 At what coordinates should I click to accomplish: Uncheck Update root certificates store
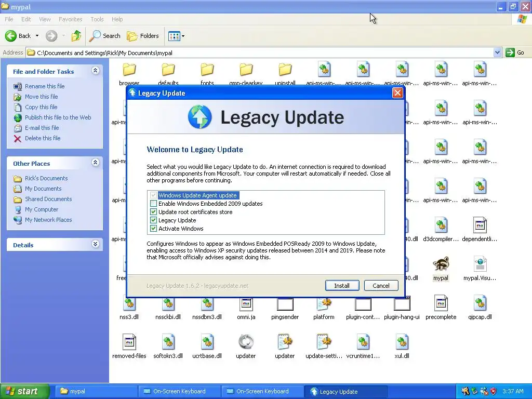153,212
